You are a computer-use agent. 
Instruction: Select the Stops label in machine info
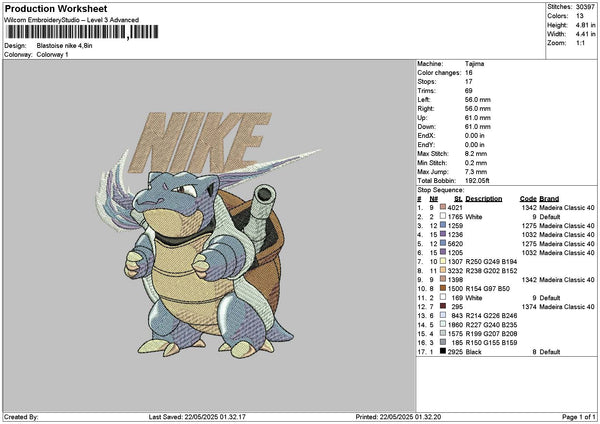(427, 82)
